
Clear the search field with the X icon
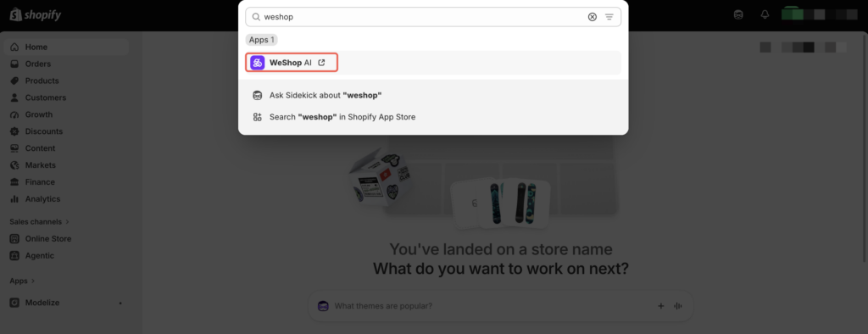[593, 17]
